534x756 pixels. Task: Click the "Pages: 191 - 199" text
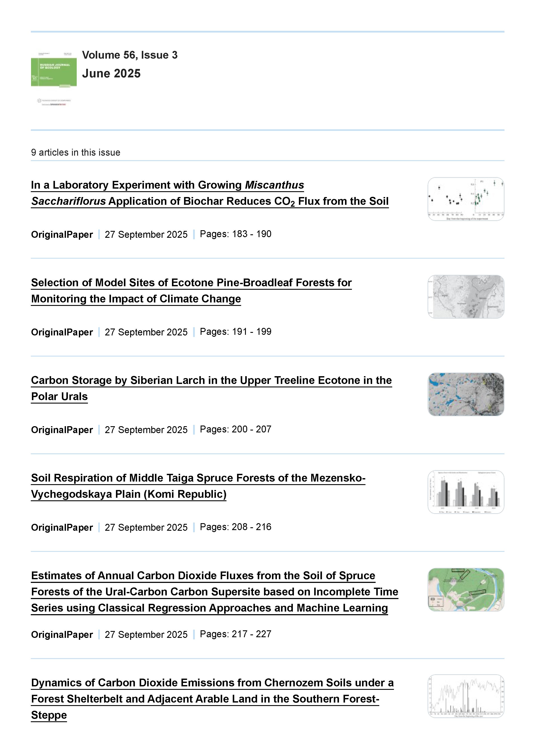tap(235, 332)
